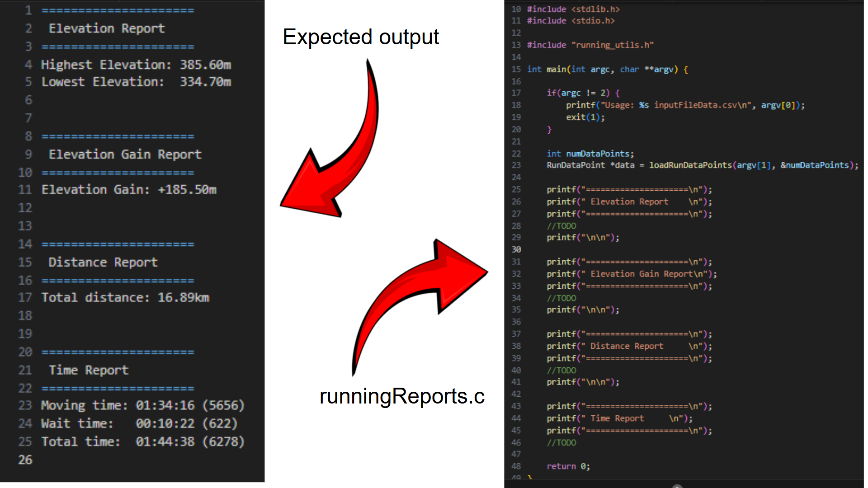The width and height of the screenshot is (868, 488).
Task: Click "Elevation Gain: +185.50m" output line
Action: coord(129,189)
